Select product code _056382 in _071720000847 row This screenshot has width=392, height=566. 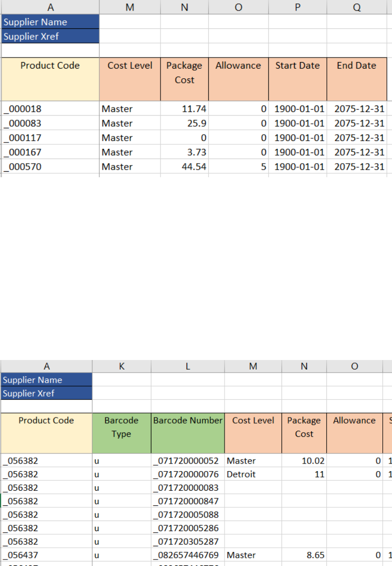(46, 501)
